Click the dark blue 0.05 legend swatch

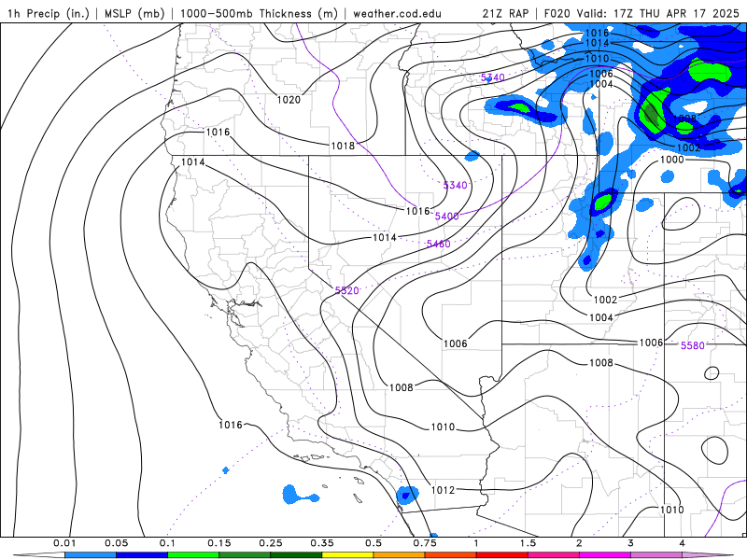pos(142,555)
